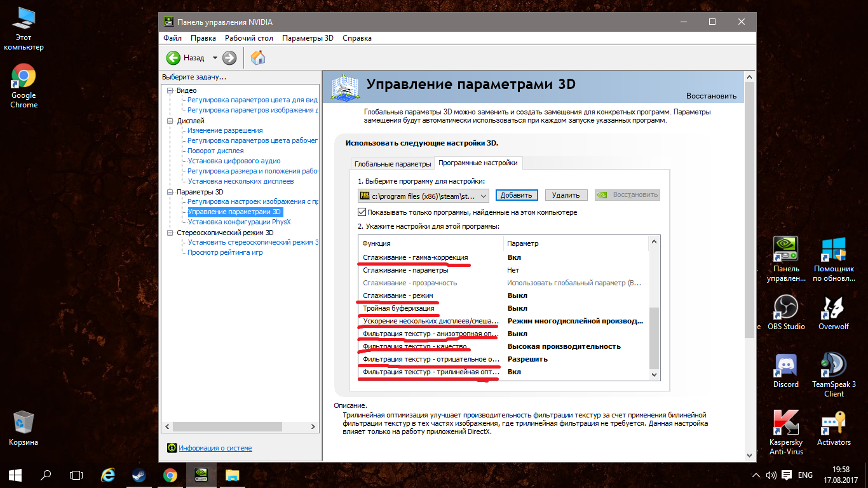Collapse the Видео tree node
The image size is (868, 488).
pos(170,90)
